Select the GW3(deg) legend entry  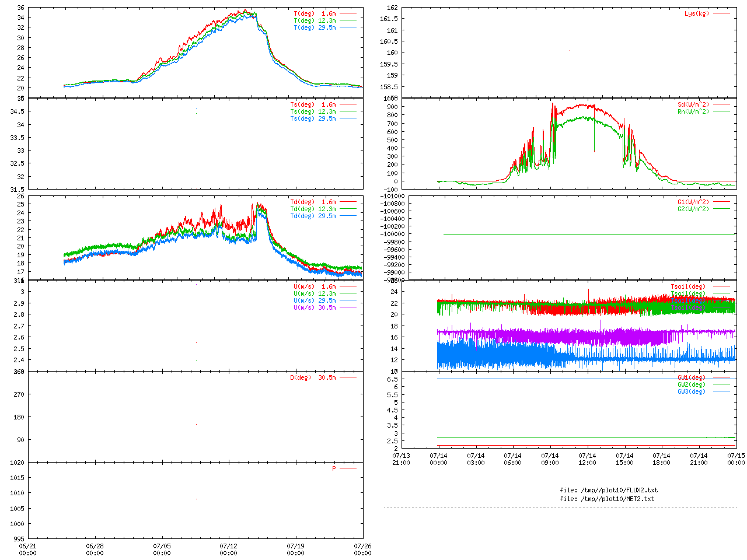coord(692,391)
